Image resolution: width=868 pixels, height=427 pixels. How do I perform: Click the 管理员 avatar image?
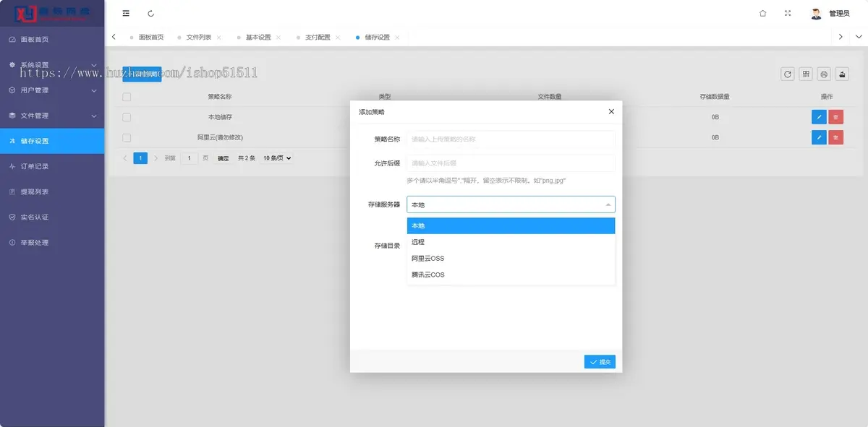(816, 13)
